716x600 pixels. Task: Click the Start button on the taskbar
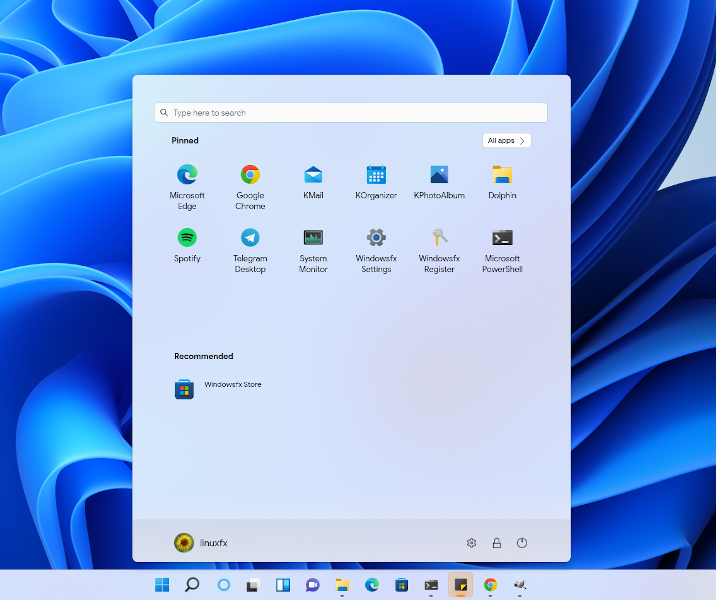click(x=162, y=585)
